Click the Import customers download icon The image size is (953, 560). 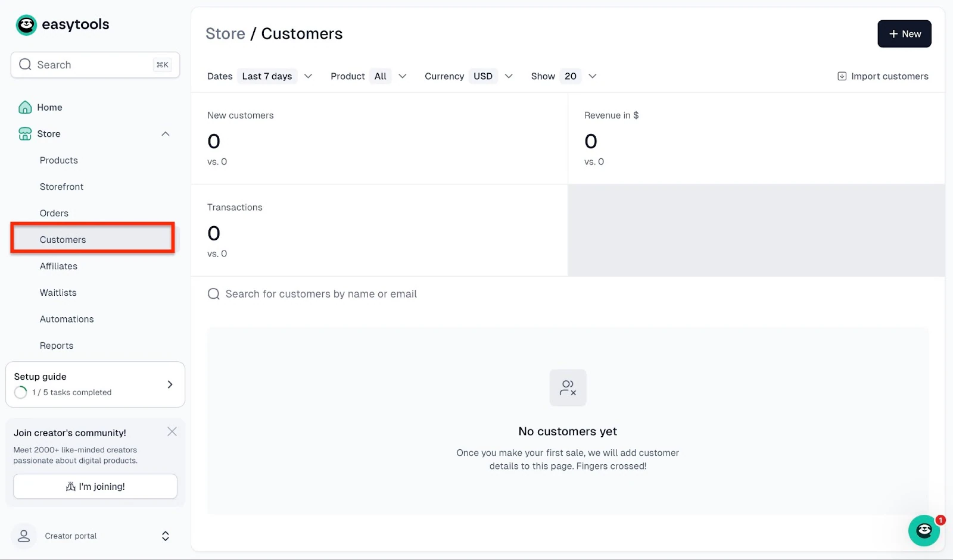842,76
